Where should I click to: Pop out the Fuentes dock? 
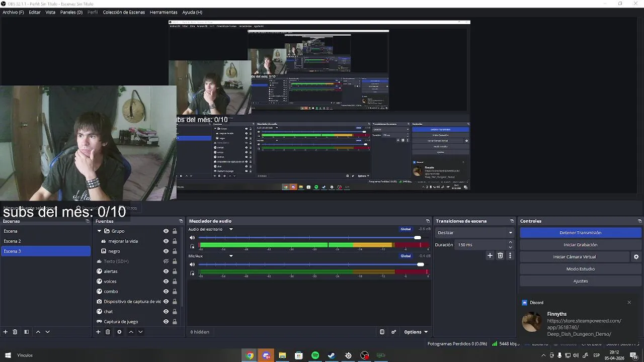(181, 221)
